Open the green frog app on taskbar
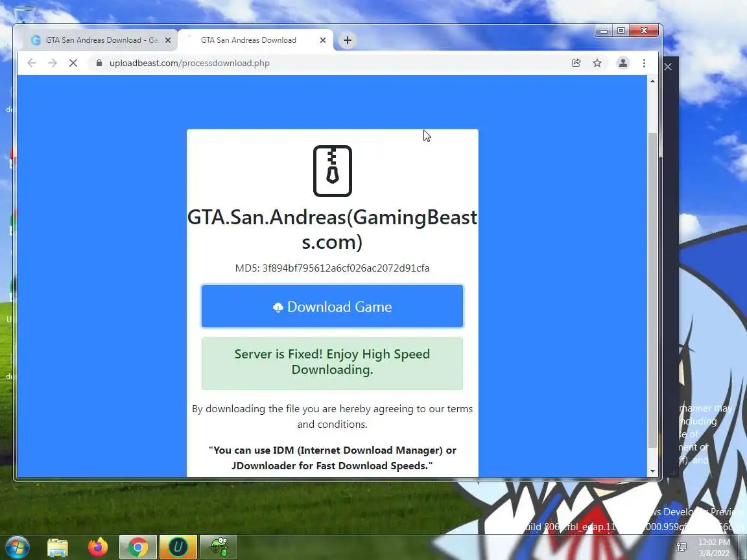This screenshot has width=747, height=560. 218,547
